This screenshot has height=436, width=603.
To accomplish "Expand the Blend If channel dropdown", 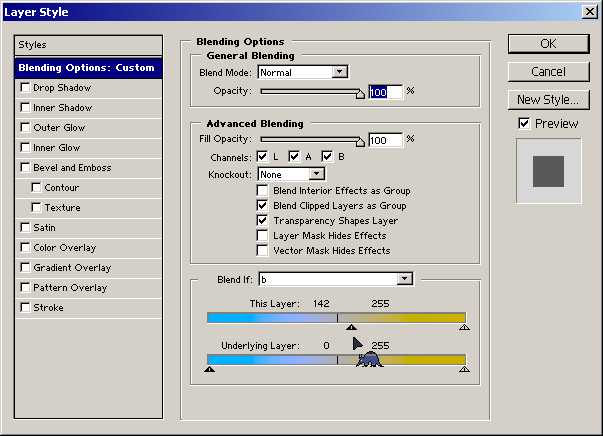I will coord(405,279).
